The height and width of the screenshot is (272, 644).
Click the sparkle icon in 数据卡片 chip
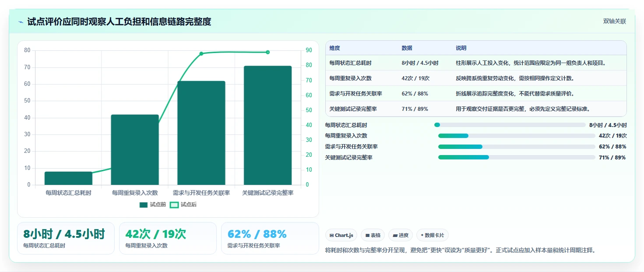(x=422, y=235)
